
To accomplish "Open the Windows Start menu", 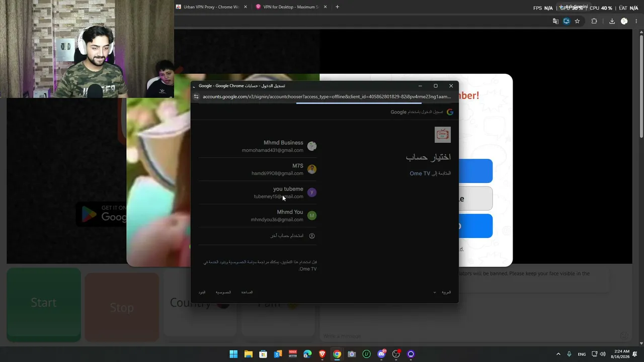I will [233, 354].
